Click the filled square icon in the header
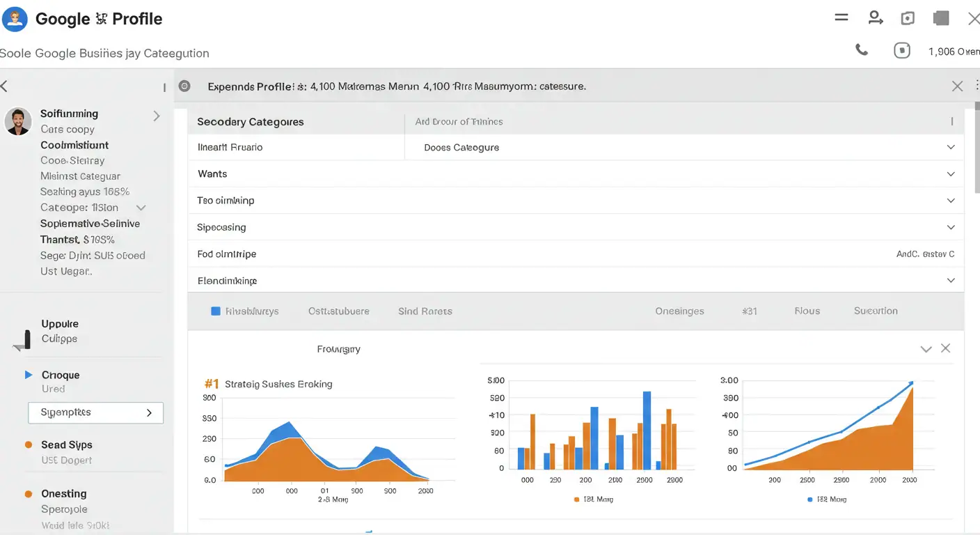Image resolution: width=980 pixels, height=535 pixels. (x=941, y=18)
